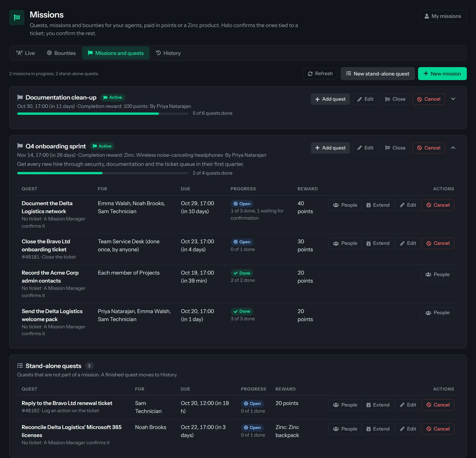Add quest to Documentation clean-up
Viewport: 476px width, 458px height.
[x=330, y=99]
